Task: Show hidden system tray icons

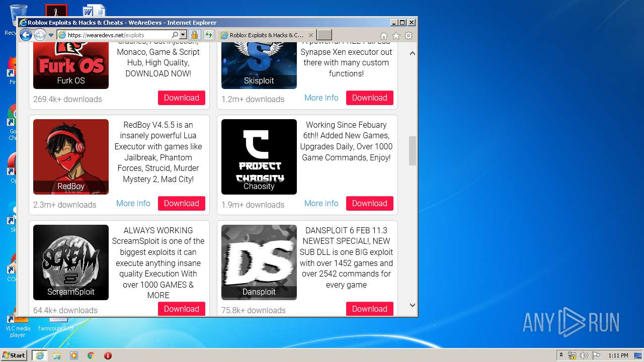Action: (561, 355)
